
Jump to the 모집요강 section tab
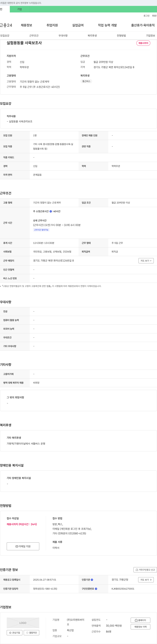5,36
